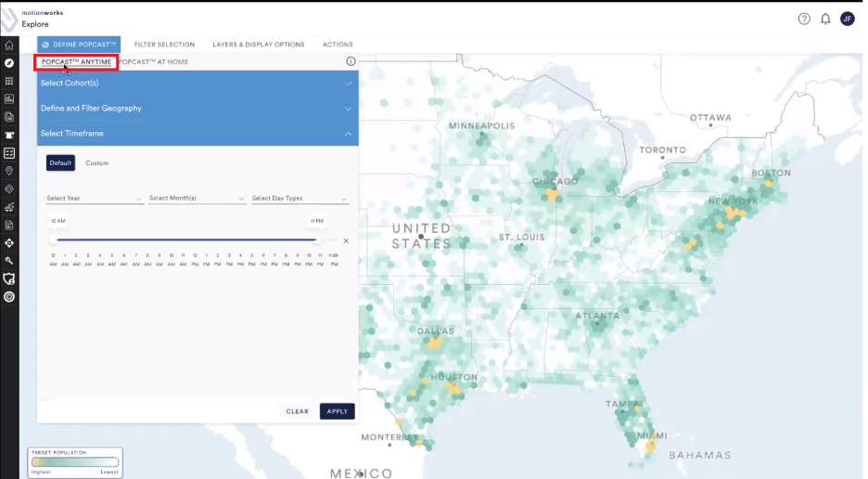Switch to Filter Selection tab

164,45
